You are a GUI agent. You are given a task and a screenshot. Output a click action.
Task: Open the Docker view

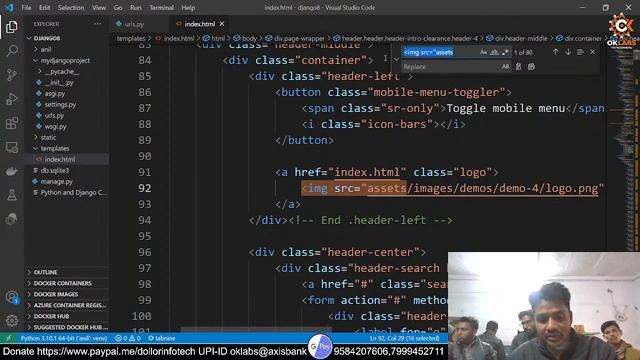[x=11, y=171]
